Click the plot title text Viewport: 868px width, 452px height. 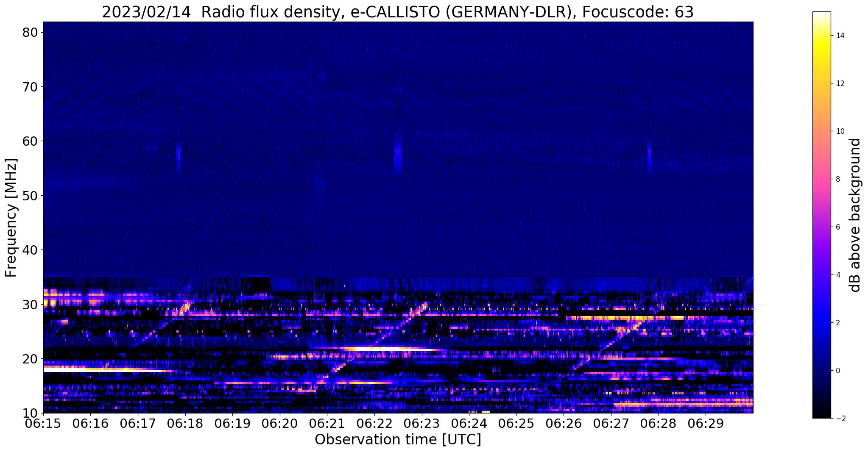398,12
